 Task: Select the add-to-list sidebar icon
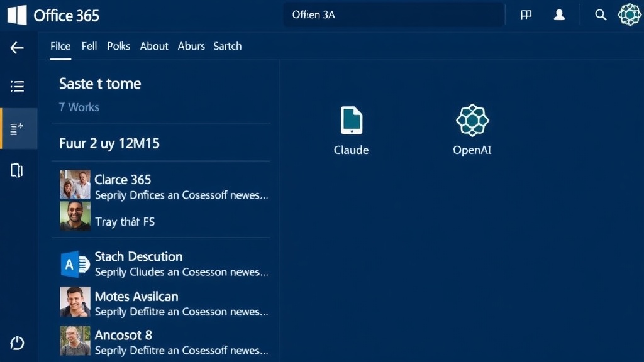pos(18,129)
